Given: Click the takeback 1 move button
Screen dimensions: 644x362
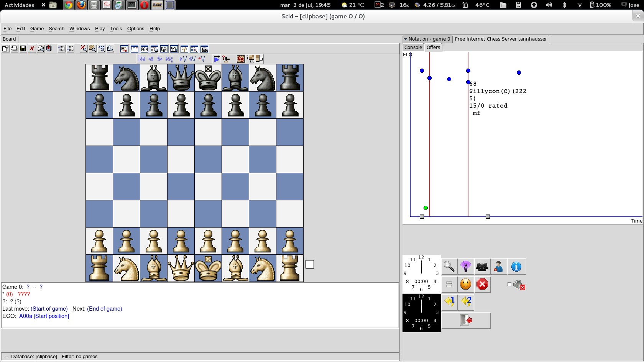Looking at the screenshot, I should (449, 302).
